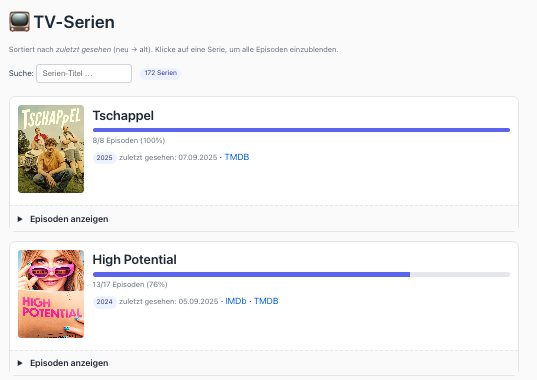
Task: Open High Potential's IMDb link
Action: tap(236, 301)
